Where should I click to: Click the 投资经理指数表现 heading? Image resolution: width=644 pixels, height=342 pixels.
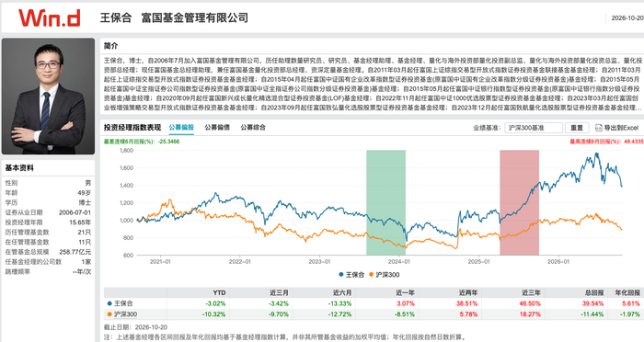(x=132, y=127)
